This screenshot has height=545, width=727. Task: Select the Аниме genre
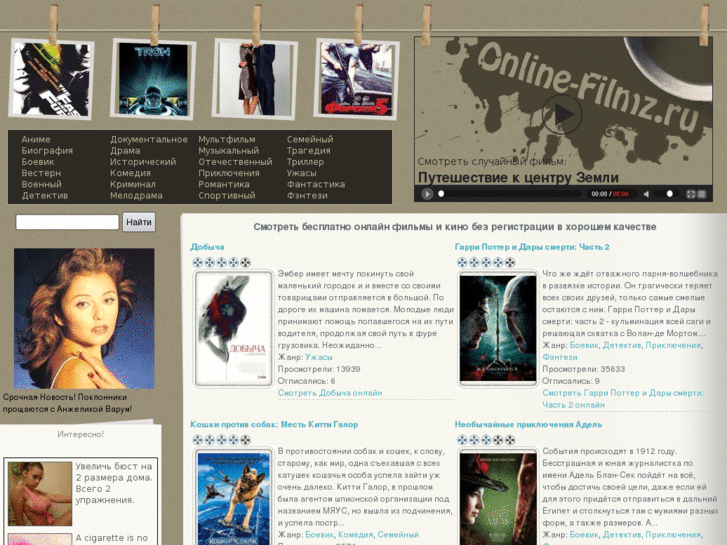pos(36,139)
